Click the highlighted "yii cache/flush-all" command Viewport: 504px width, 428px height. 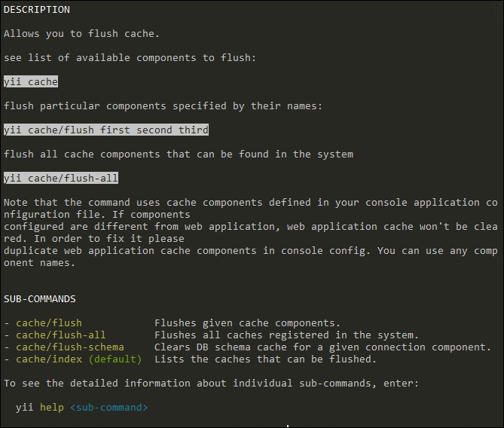[61, 179]
